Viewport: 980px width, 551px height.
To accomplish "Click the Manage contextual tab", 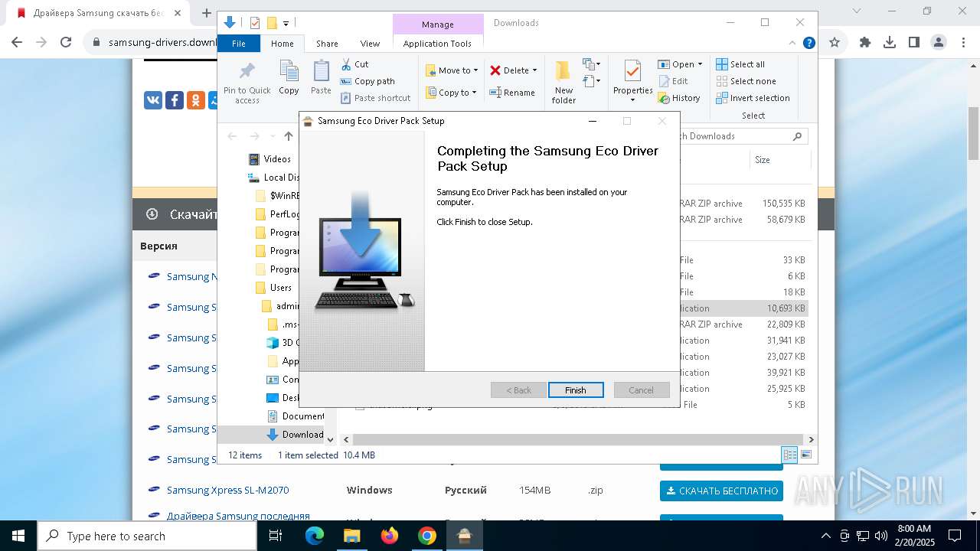I will click(437, 24).
